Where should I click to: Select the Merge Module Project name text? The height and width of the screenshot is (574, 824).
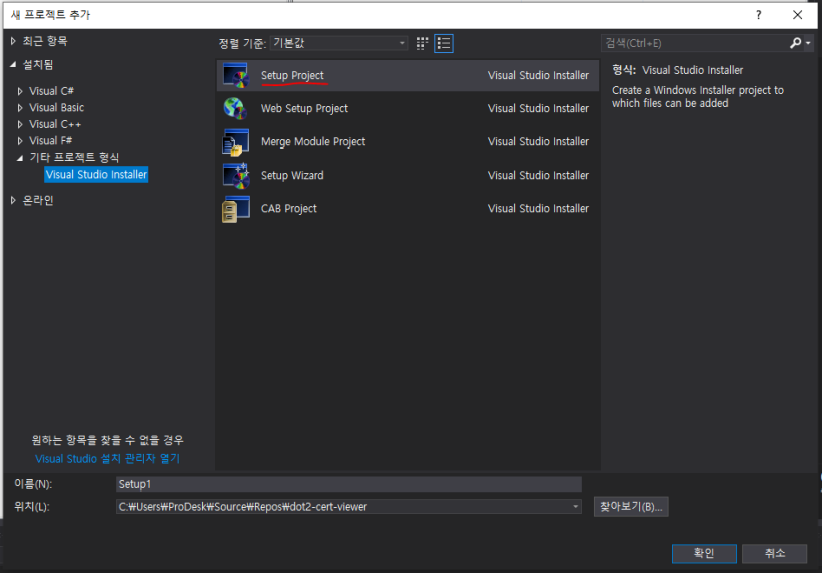[x=313, y=141]
